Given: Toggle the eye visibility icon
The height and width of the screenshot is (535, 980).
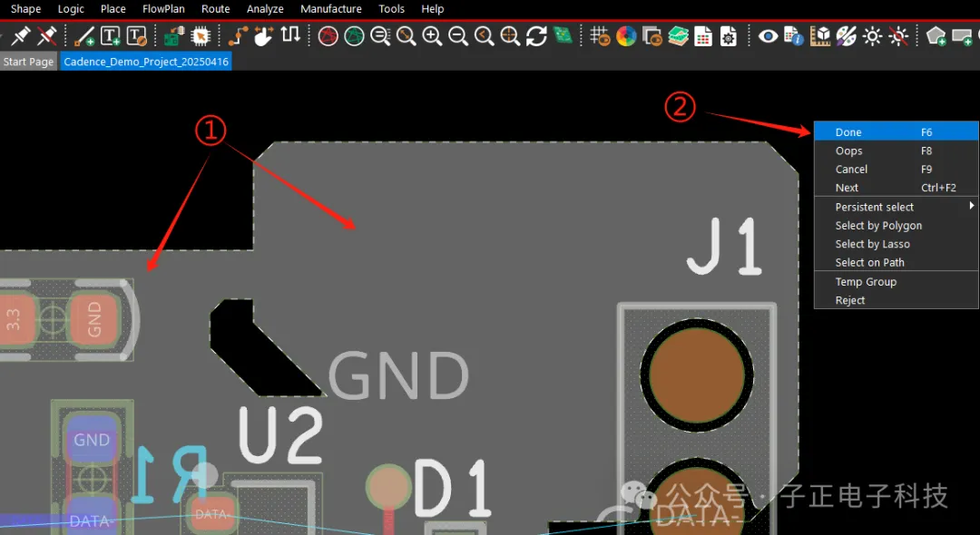Looking at the screenshot, I should pyautogui.click(x=769, y=36).
